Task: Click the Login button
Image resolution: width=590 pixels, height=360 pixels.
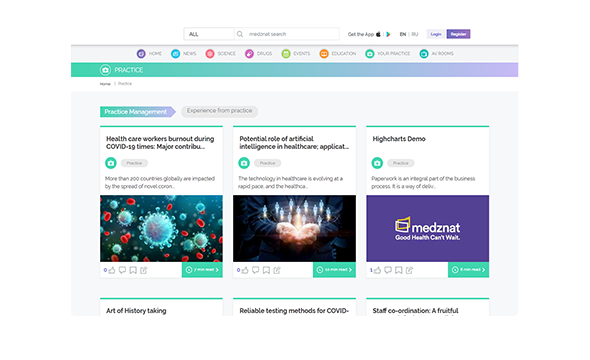Action: pos(436,34)
